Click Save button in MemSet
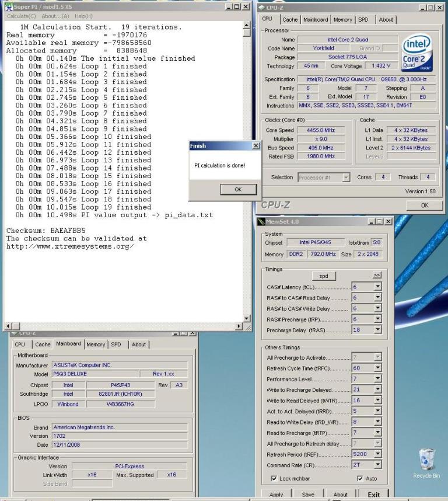This screenshot has height=501, width=448. click(308, 494)
